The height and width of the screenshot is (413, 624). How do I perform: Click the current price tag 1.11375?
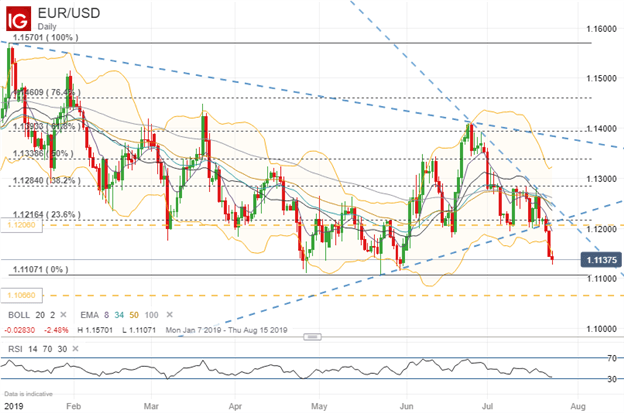601,260
